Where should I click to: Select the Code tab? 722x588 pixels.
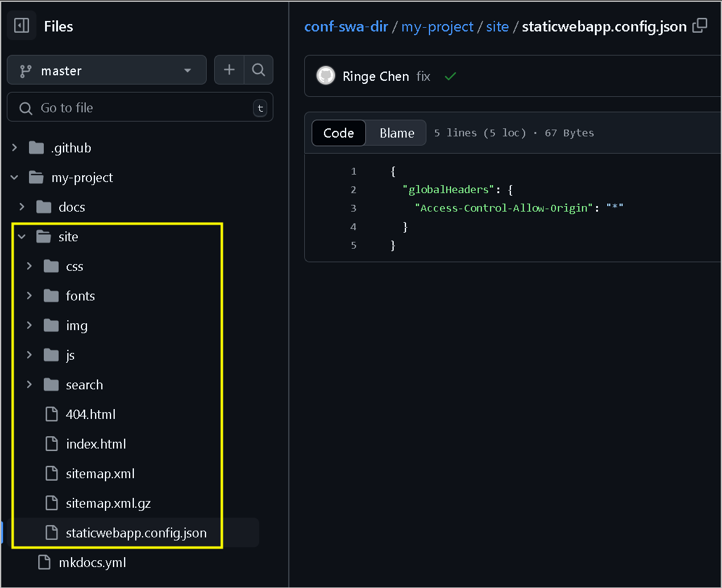(x=339, y=133)
